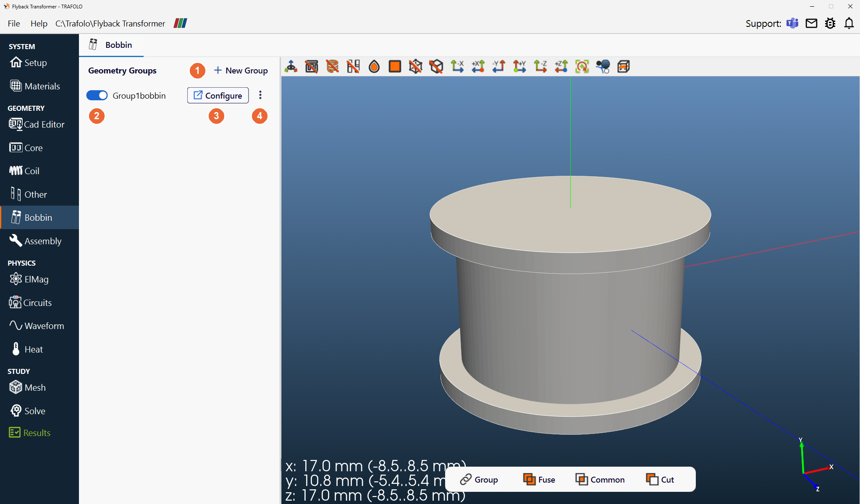Open the three-dot menu for Group1bobbin
Screen dimensions: 860x504
(x=260, y=95)
